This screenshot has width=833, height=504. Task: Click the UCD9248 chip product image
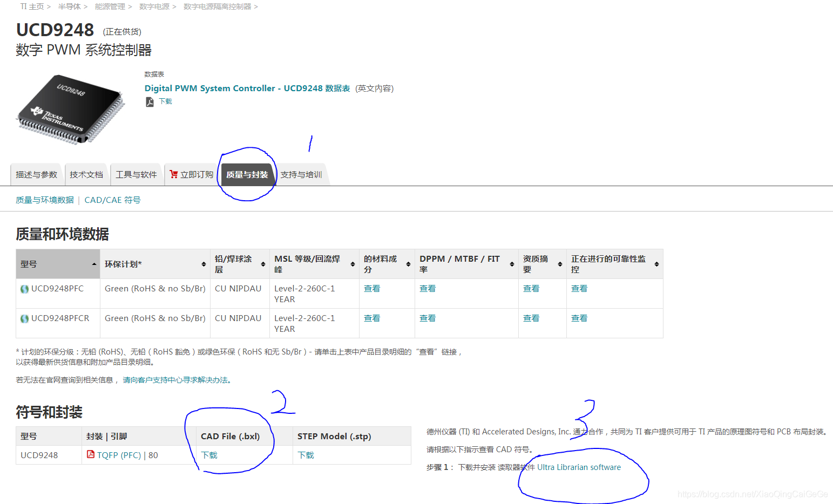pos(71,110)
